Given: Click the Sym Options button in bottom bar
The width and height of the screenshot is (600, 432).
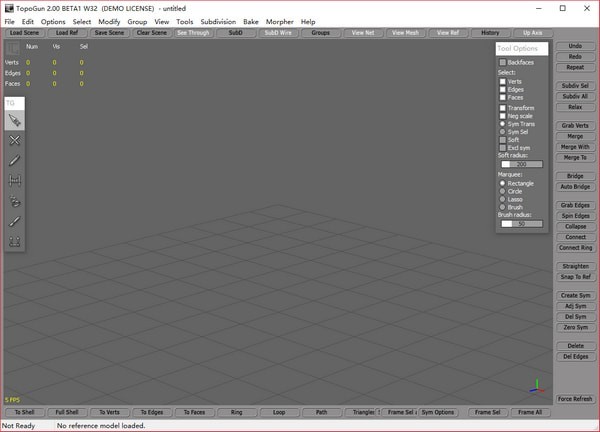Looking at the screenshot, I should (x=437, y=412).
